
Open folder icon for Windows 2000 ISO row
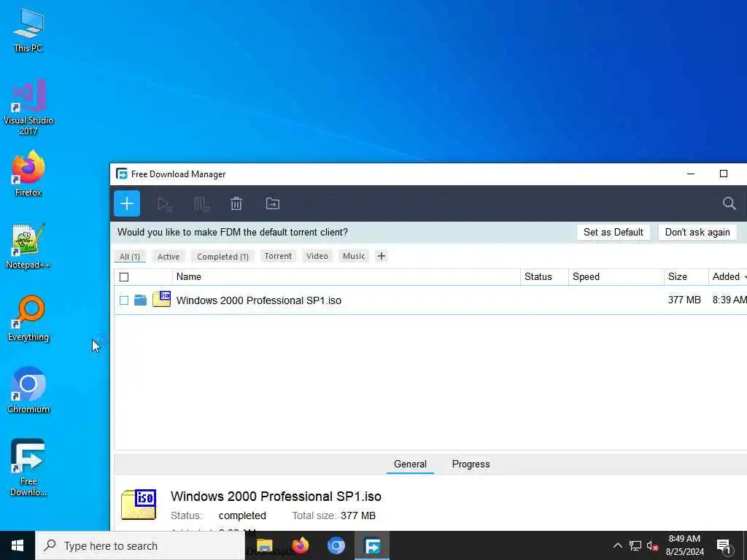pyautogui.click(x=140, y=300)
